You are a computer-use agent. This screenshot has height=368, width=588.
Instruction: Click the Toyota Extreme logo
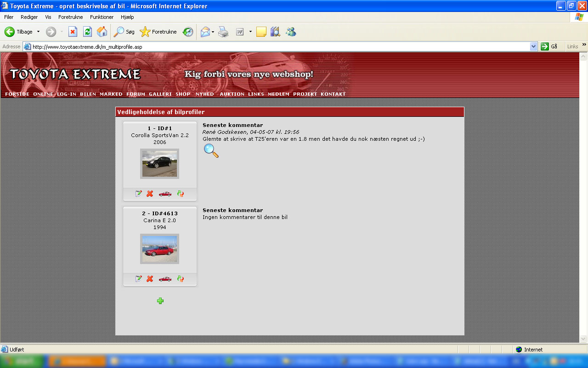tap(75, 74)
